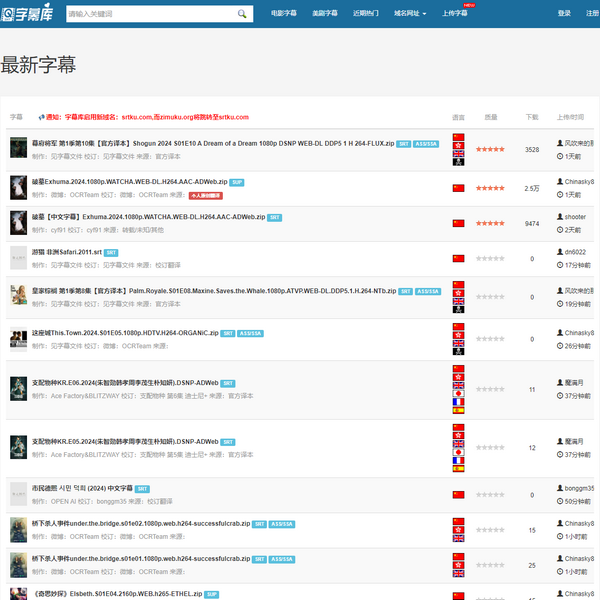Screen dimensions: 600x600
Task: Click the SUP badge on Exhuma subtitle
Action: 238,182
